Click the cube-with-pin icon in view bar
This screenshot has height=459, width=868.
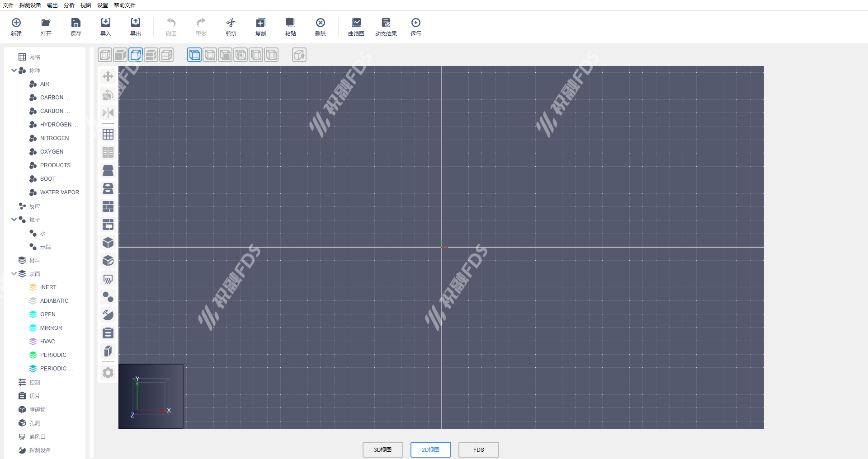point(299,55)
